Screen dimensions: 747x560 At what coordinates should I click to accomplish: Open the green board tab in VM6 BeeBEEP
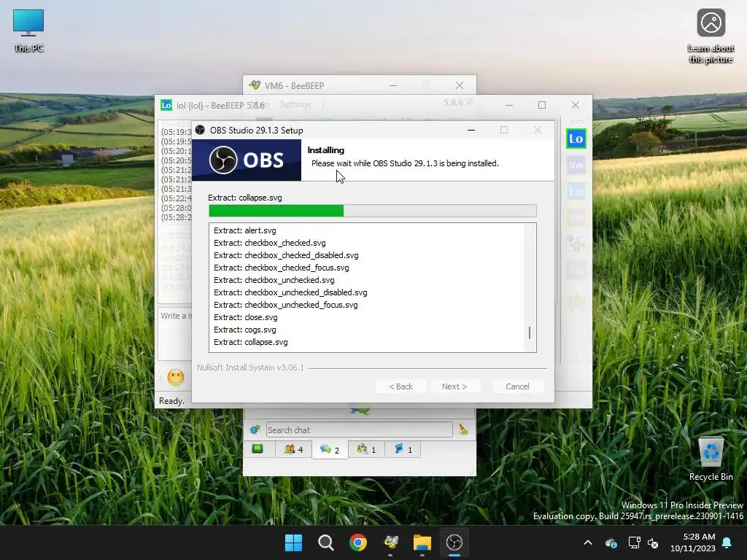tap(258, 449)
